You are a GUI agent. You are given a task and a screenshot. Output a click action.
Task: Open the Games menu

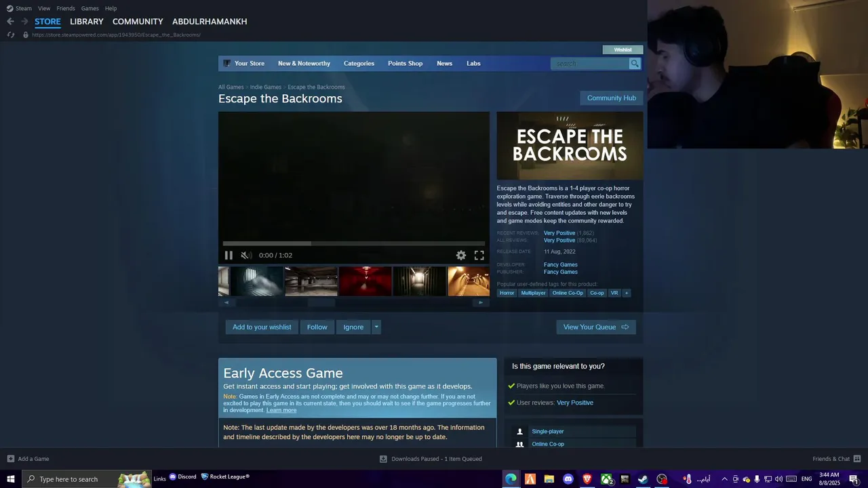tap(90, 8)
